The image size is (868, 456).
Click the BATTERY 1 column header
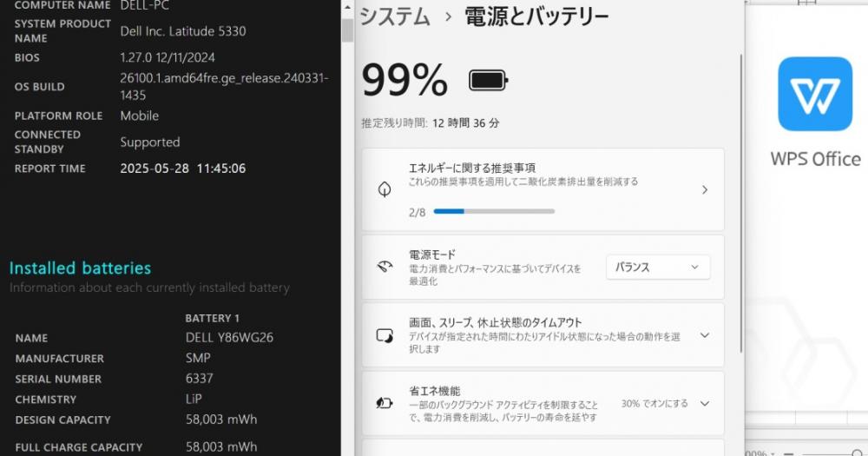click(x=212, y=318)
